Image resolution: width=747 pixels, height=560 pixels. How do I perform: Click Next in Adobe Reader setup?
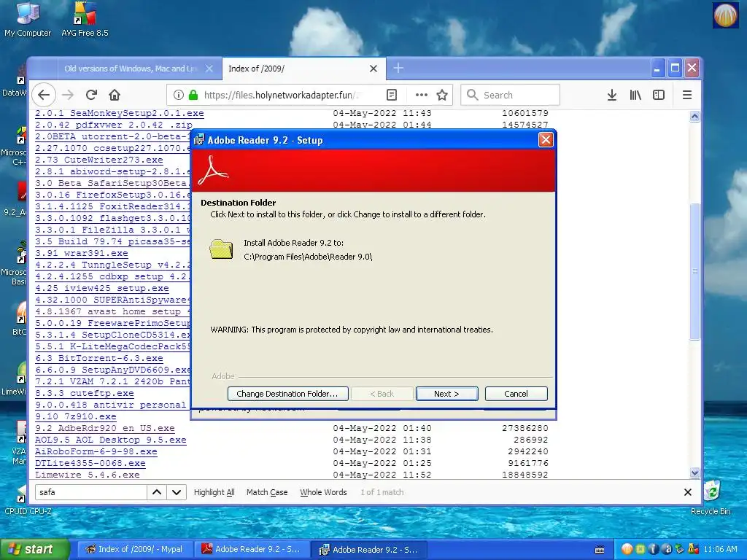(447, 394)
